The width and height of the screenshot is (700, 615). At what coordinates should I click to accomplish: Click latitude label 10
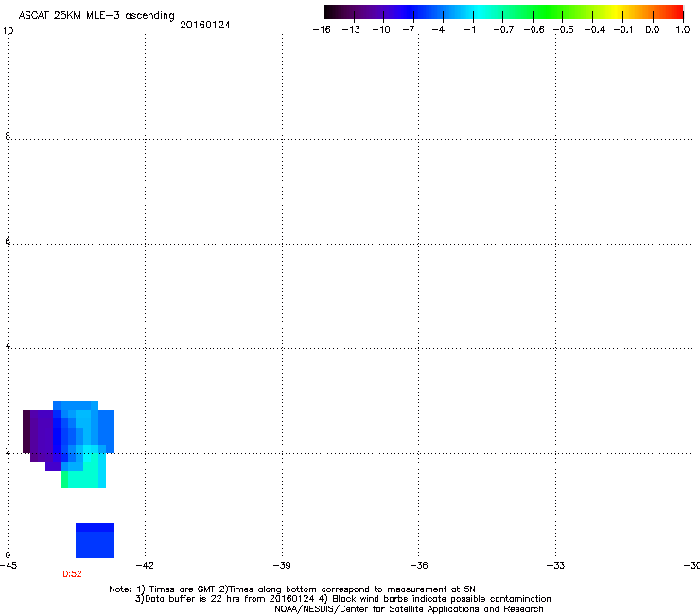tap(8, 31)
